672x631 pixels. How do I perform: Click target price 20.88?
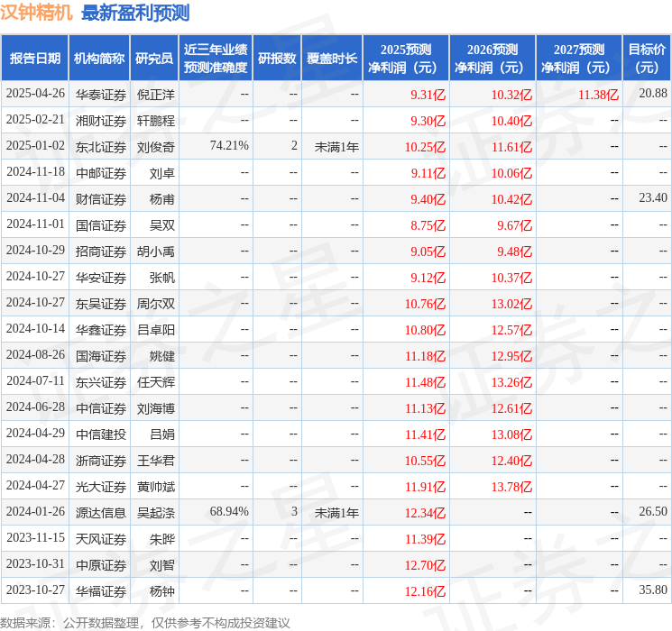pyautogui.click(x=653, y=94)
